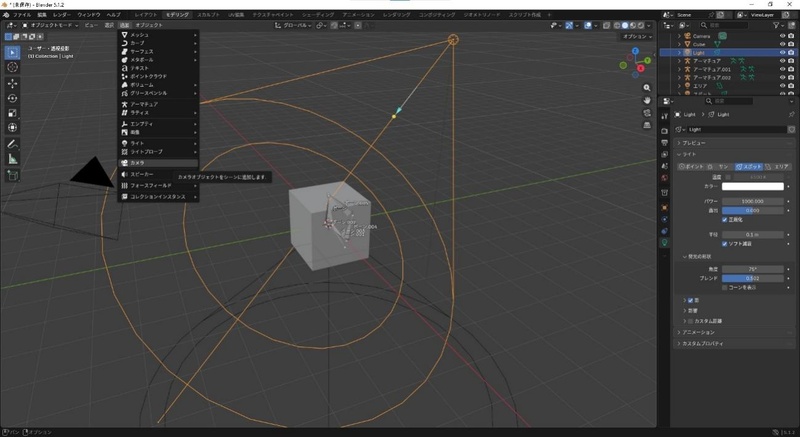This screenshot has width=800, height=437.
Task: Toggle the Light row's eye icon in outliner
Action: point(782,53)
